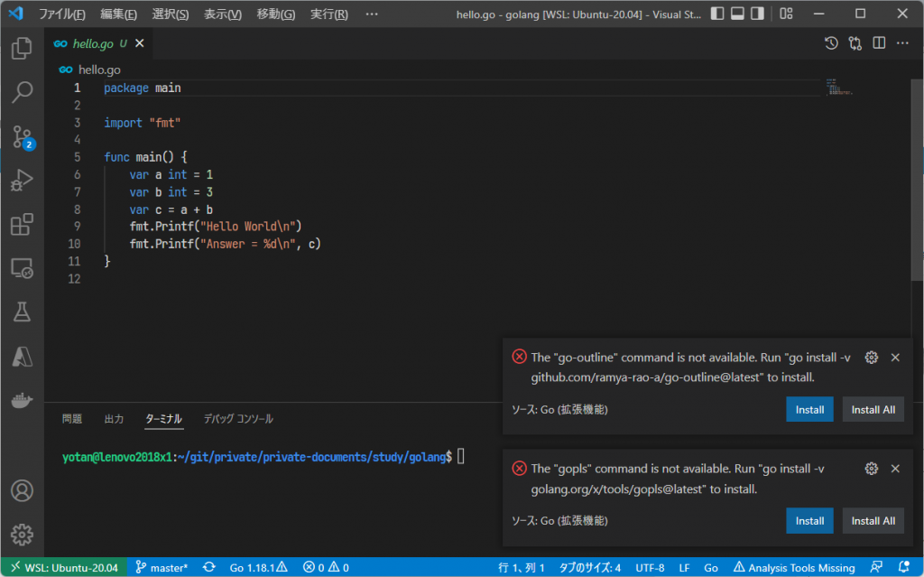Open the master* branch picker
This screenshot has width=924, height=577.
[x=162, y=568]
